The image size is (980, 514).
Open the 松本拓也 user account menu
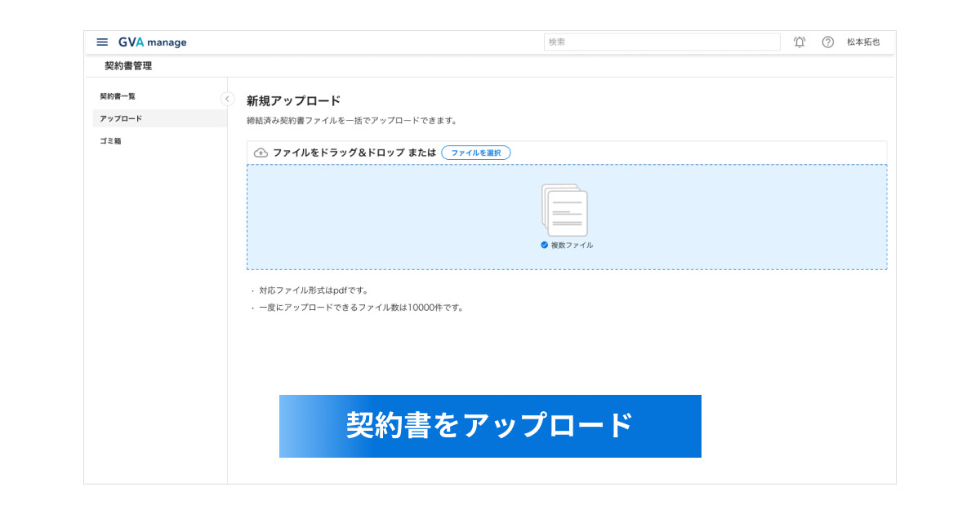tap(863, 42)
